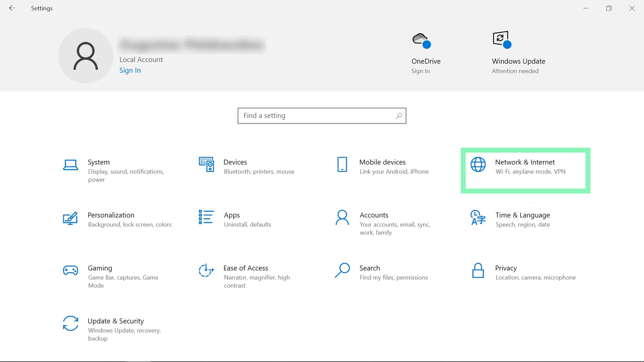Click 'Narrator, magnifier, high contrast' description

point(257,281)
